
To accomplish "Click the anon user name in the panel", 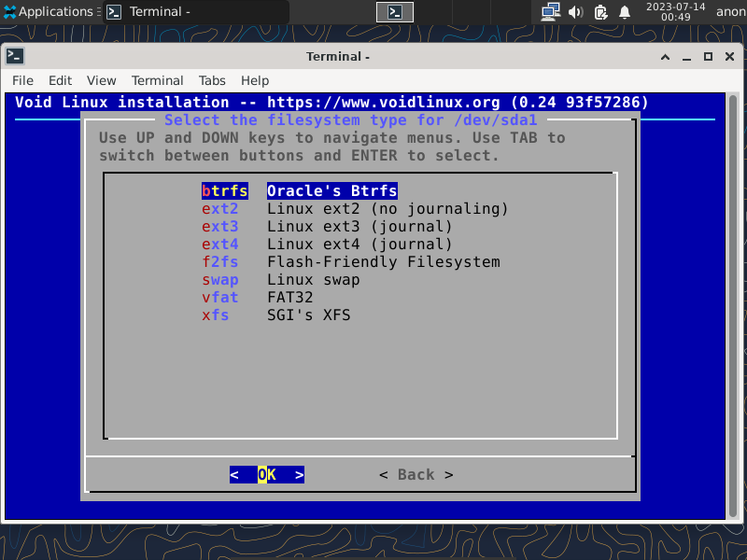I will point(731,12).
